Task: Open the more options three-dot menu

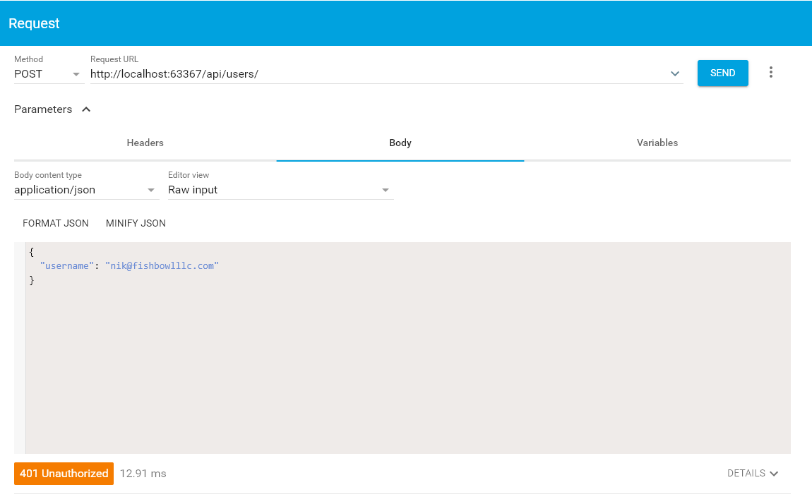Action: point(771,73)
